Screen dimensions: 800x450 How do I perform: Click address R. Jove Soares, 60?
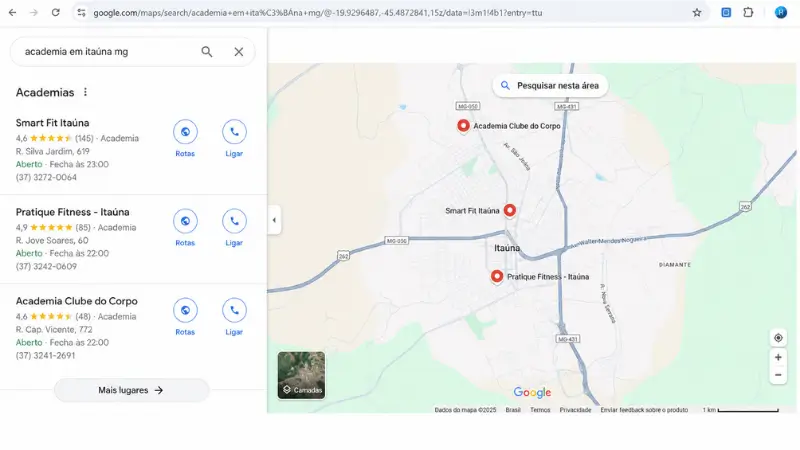(x=52, y=240)
